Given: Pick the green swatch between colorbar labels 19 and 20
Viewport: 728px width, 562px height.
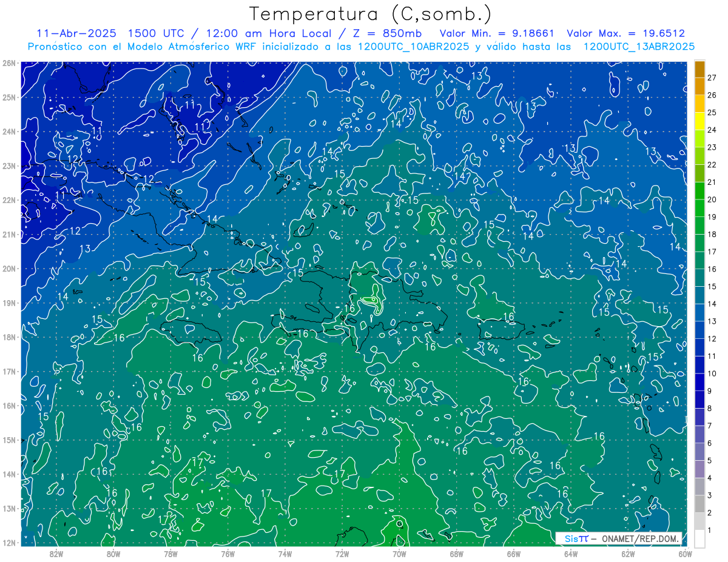Looking at the screenshot, I should tap(699, 208).
